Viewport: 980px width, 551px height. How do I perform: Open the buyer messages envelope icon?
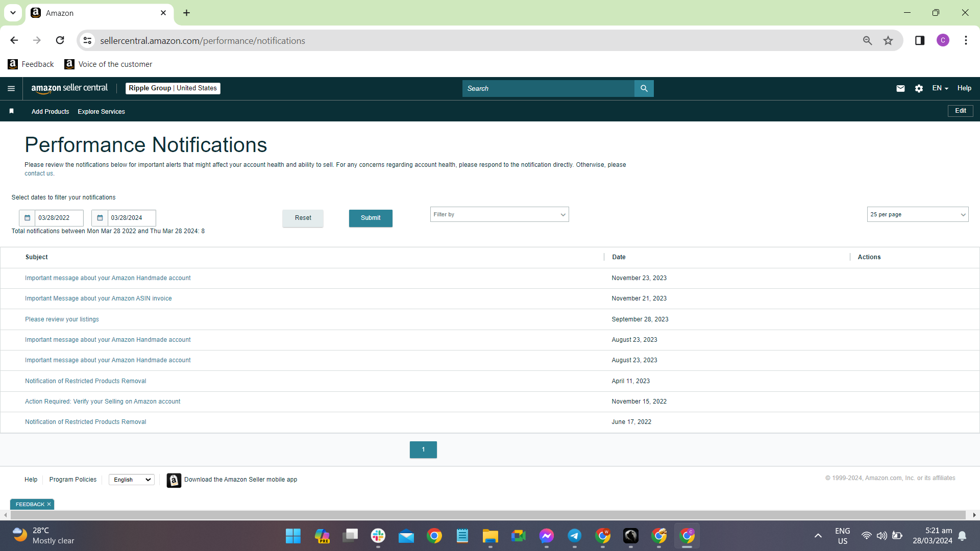point(900,88)
